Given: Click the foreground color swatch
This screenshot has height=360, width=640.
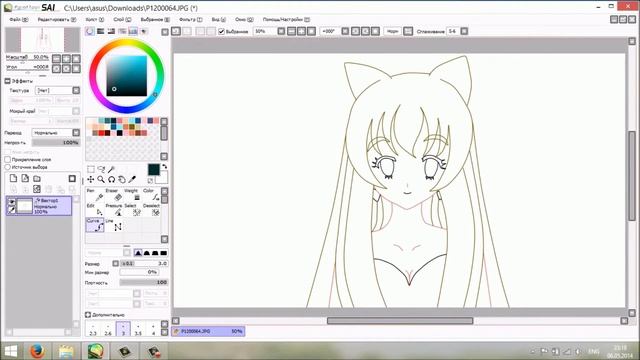Looking at the screenshot, I should point(153,170).
